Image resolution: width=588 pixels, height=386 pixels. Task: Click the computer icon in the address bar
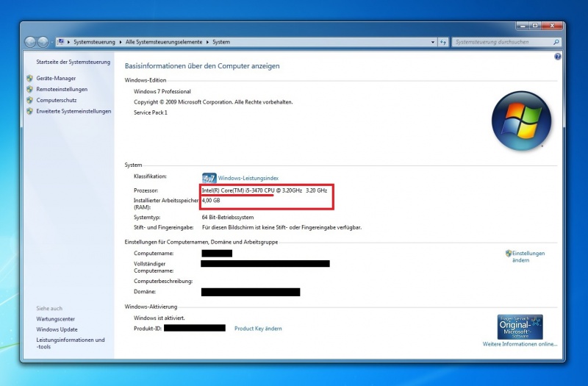point(60,42)
